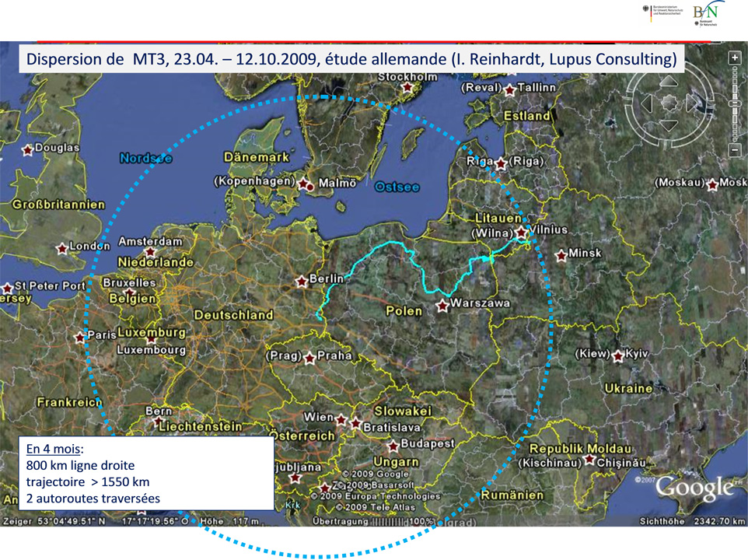Click the Estland country label

pyautogui.click(x=527, y=115)
